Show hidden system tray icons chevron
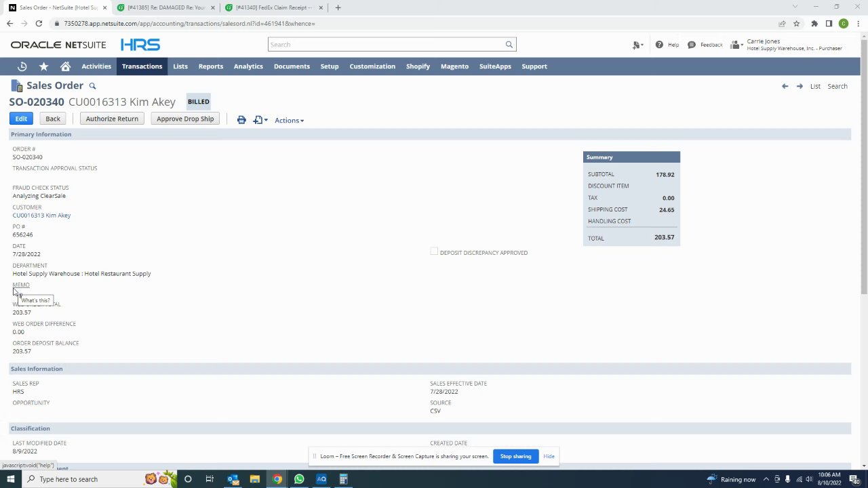 click(x=766, y=479)
